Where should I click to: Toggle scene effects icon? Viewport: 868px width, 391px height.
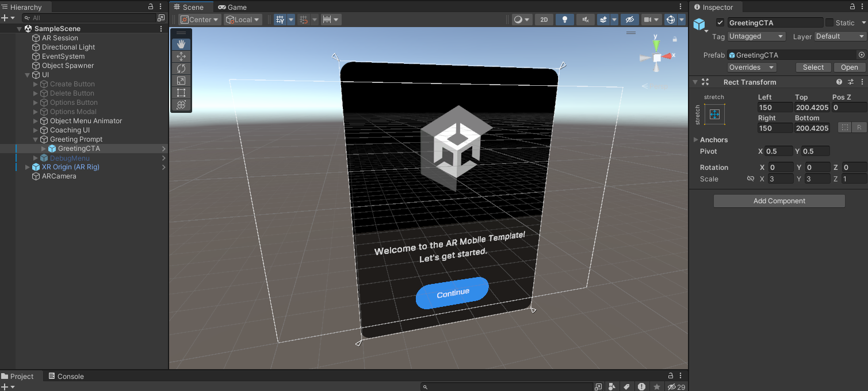pos(603,20)
